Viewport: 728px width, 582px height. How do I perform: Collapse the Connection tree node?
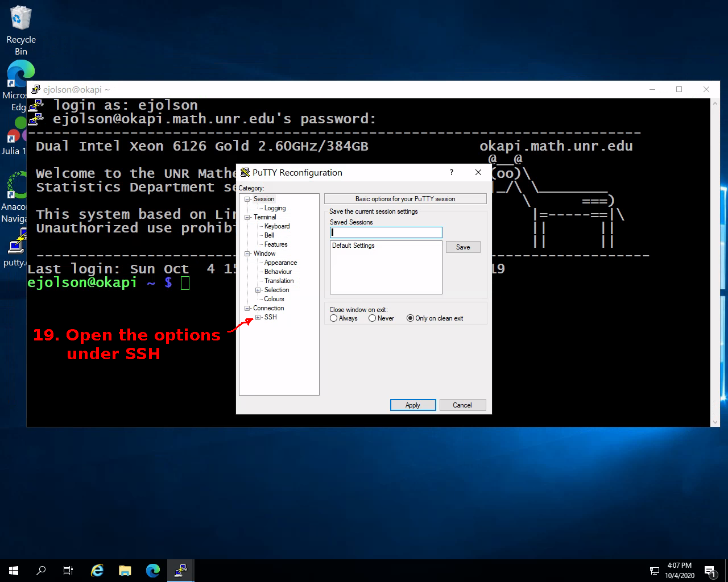coord(247,308)
